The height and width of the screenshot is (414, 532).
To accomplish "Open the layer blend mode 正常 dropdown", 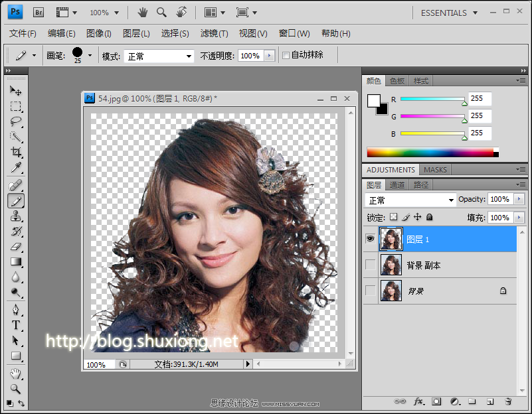I will [410, 200].
